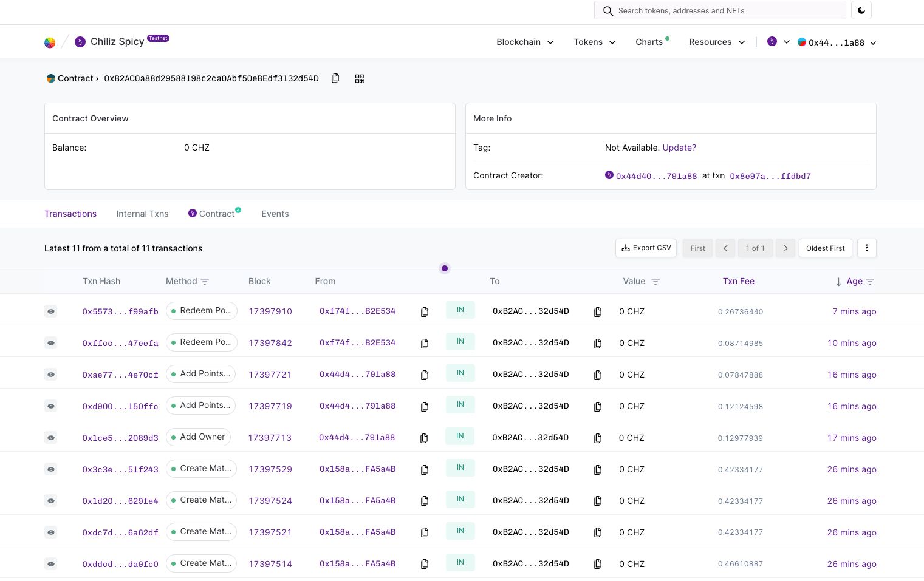
Task: Copy To address in 0x1ce5...2089d3 row
Action: pos(598,438)
